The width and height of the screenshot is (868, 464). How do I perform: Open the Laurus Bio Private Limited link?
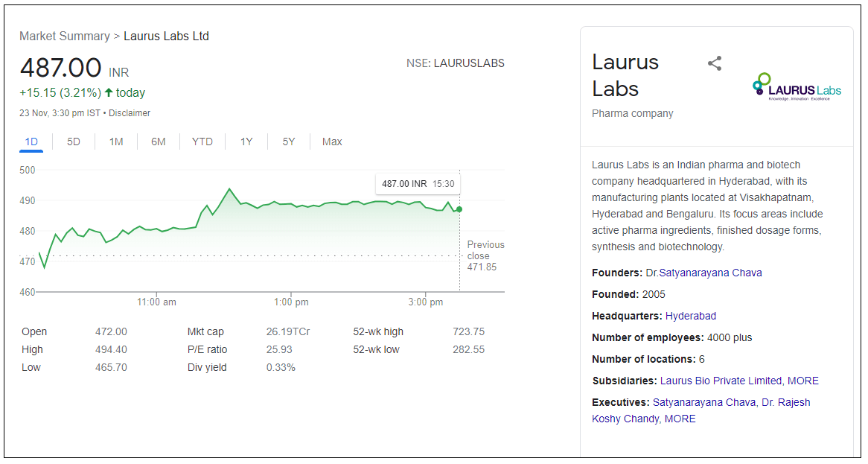point(721,381)
